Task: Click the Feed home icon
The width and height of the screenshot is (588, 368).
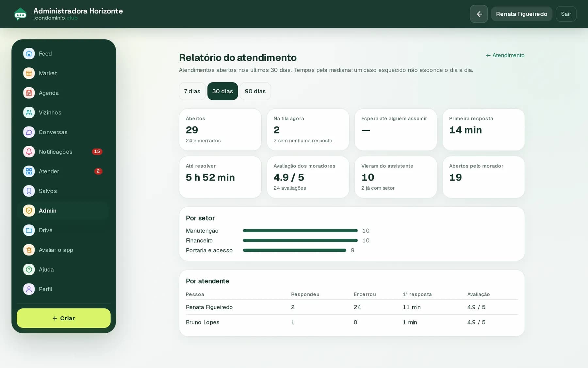Action: [29, 54]
